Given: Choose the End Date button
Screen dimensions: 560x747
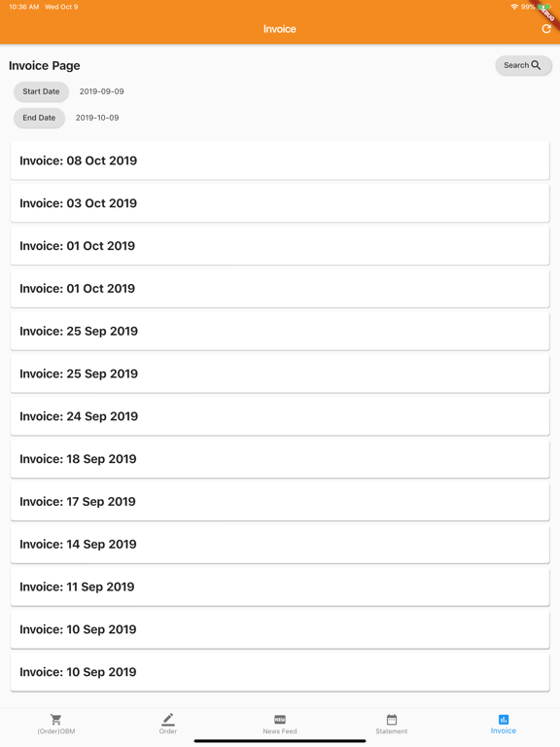Looking at the screenshot, I should pos(39,118).
